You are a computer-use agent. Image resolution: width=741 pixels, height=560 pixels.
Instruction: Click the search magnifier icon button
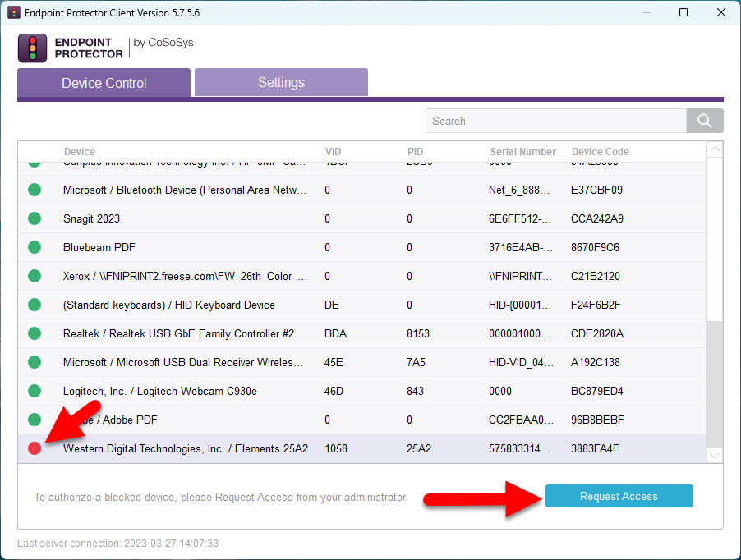[705, 121]
